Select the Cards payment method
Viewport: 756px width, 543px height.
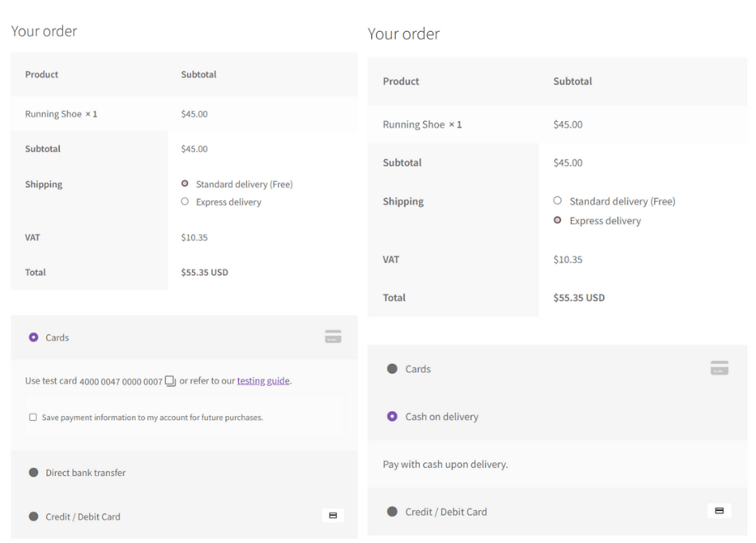[x=33, y=336]
